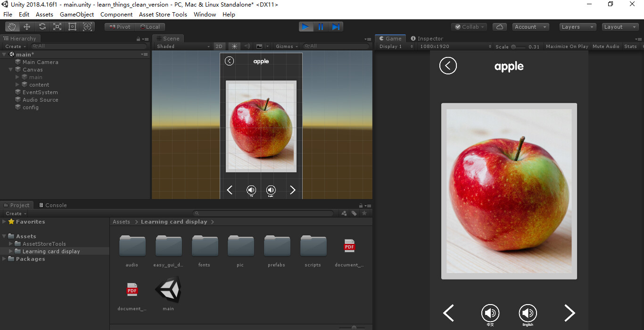This screenshot has height=330, width=644.
Task: Click Maximize On Play
Action: [x=568, y=46]
